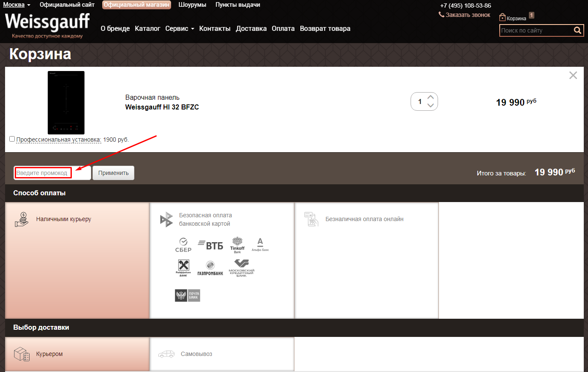Click Профессиональная установка info link
Viewport: 588px width, 372px height.
point(59,139)
